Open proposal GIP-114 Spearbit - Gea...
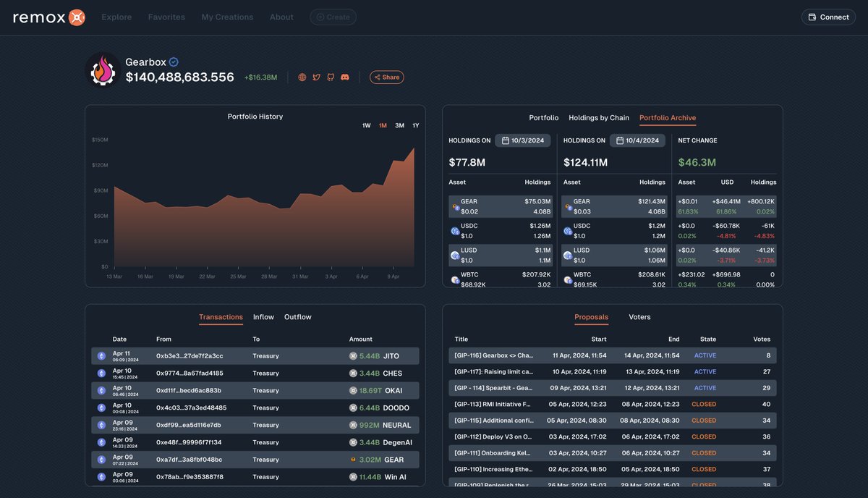 [612, 388]
